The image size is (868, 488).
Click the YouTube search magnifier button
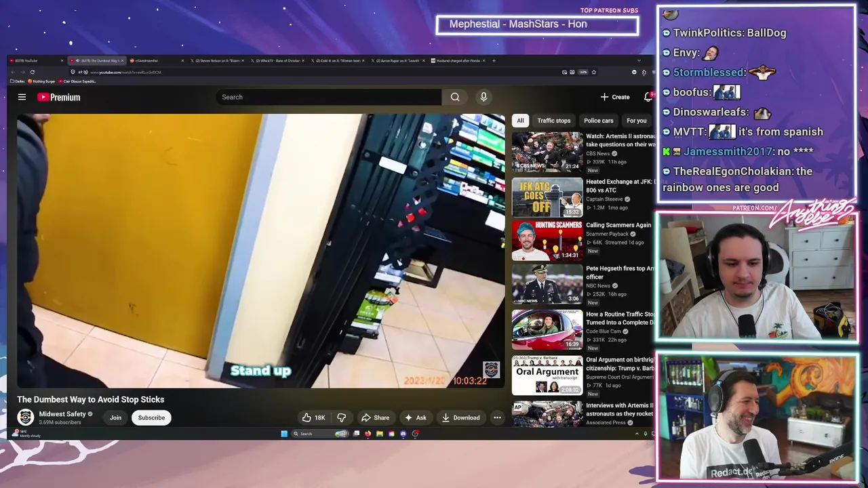point(455,97)
